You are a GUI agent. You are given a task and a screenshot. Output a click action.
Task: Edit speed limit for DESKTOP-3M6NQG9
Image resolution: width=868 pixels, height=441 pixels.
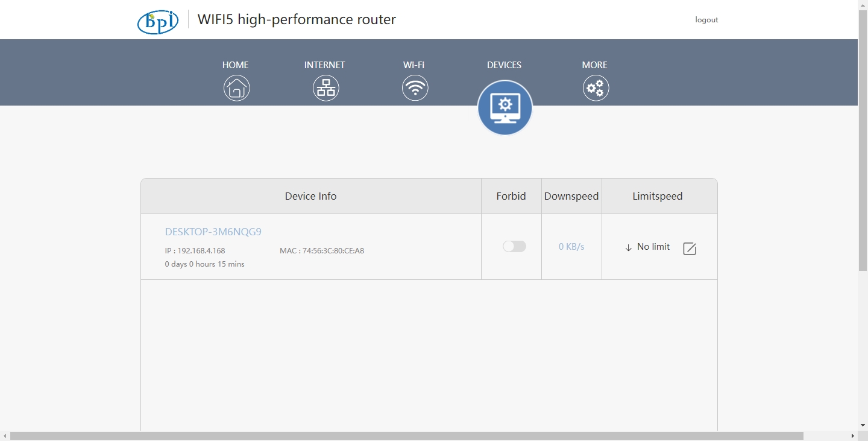[690, 249]
